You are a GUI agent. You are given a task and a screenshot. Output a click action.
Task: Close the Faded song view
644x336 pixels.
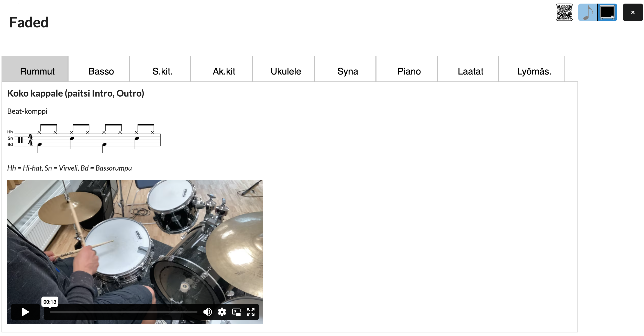632,12
